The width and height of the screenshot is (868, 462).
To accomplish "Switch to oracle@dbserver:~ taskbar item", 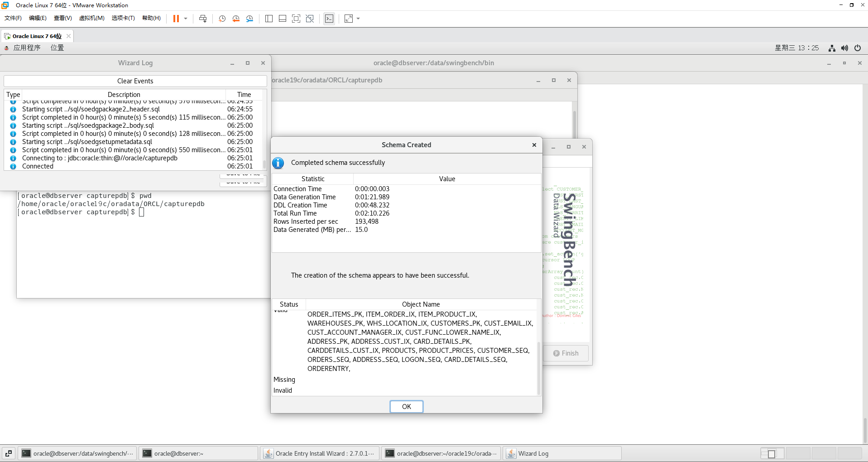I will pos(198,453).
